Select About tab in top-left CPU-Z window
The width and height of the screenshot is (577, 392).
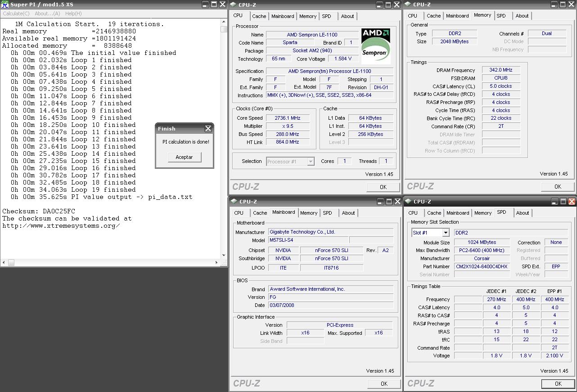click(x=347, y=16)
